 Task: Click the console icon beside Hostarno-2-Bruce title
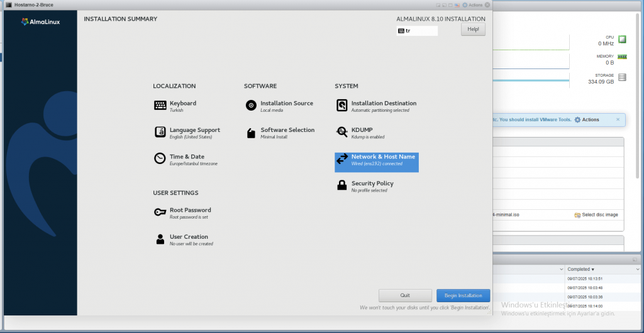pos(8,5)
